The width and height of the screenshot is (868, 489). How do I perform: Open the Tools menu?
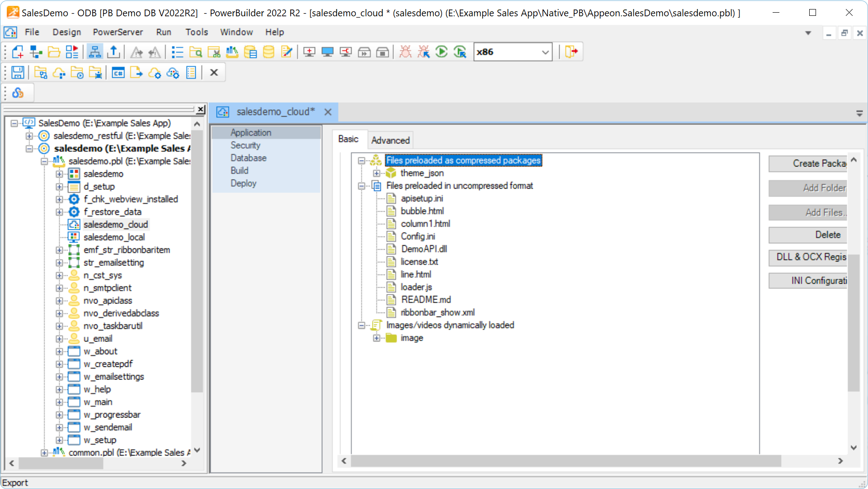click(x=197, y=32)
